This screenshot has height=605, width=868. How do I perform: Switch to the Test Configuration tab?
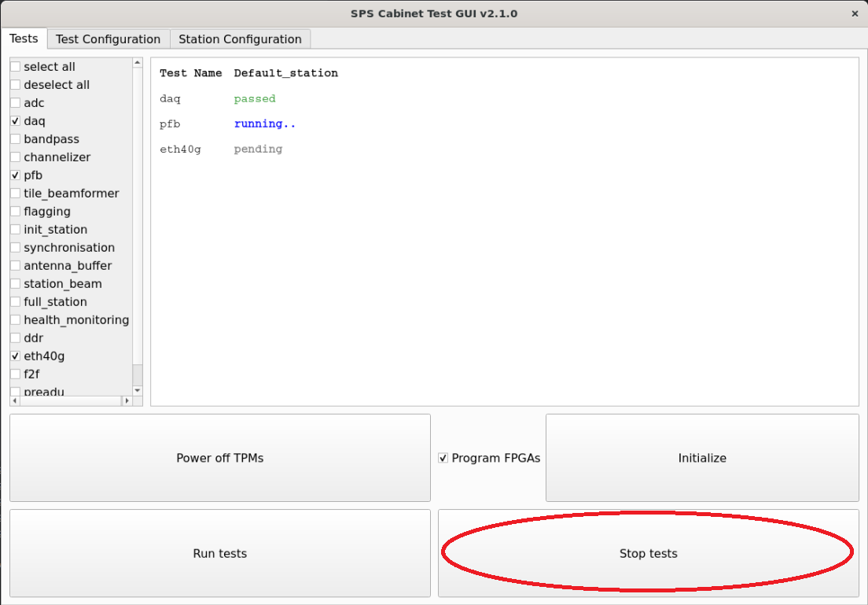[x=108, y=39]
